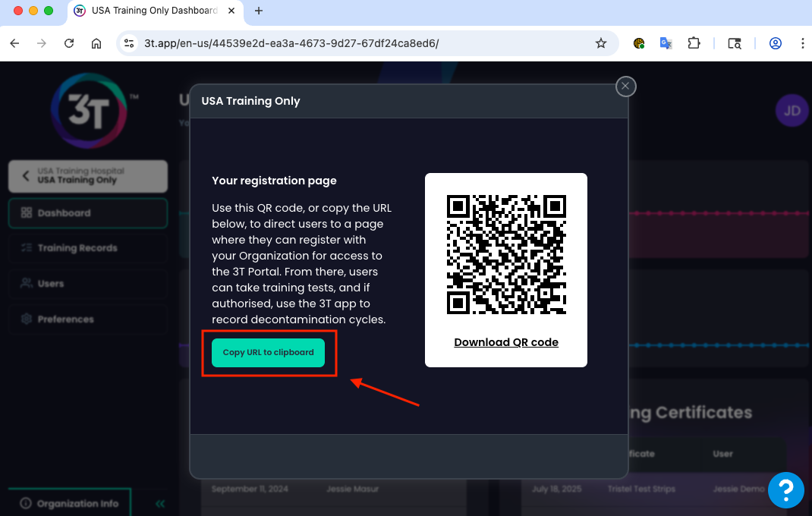This screenshot has height=516, width=812.
Task: Click the 3T logo in the sidebar
Action: (x=89, y=110)
